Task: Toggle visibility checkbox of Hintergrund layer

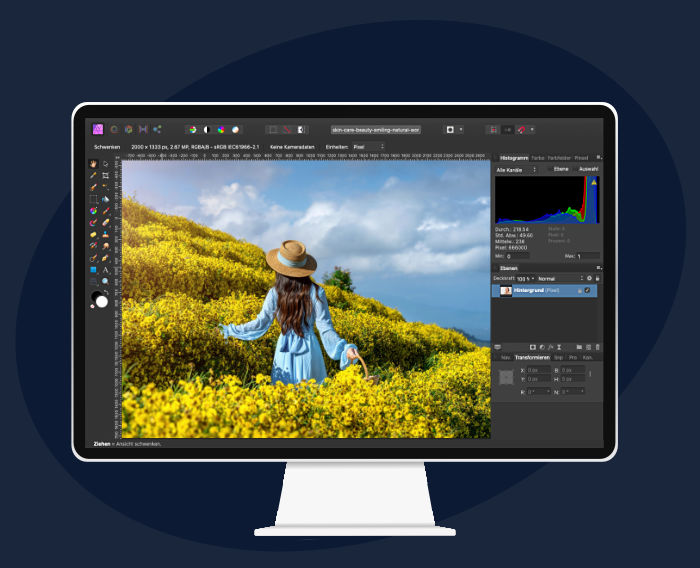Action: coord(588,291)
